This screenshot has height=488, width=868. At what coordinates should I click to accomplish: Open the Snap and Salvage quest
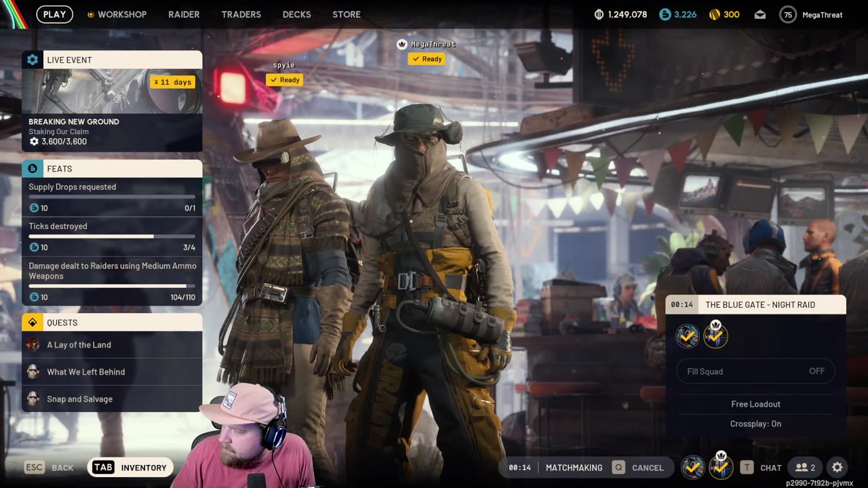[112, 399]
